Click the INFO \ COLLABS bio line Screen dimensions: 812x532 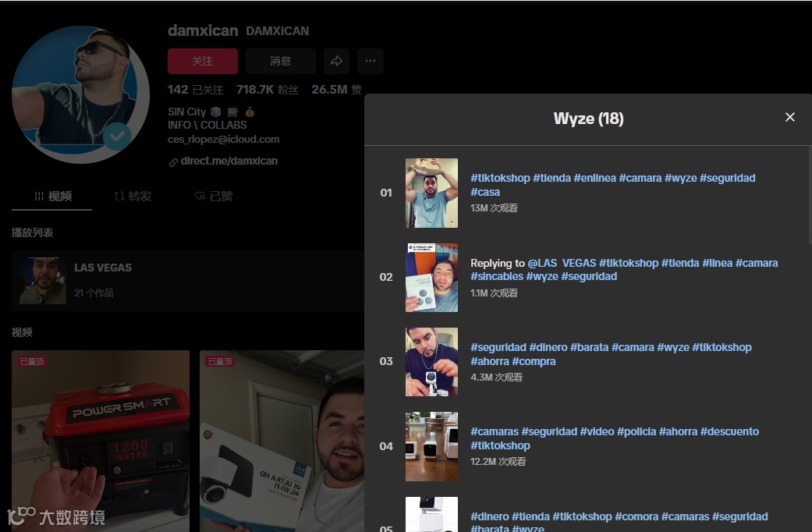tap(207, 126)
